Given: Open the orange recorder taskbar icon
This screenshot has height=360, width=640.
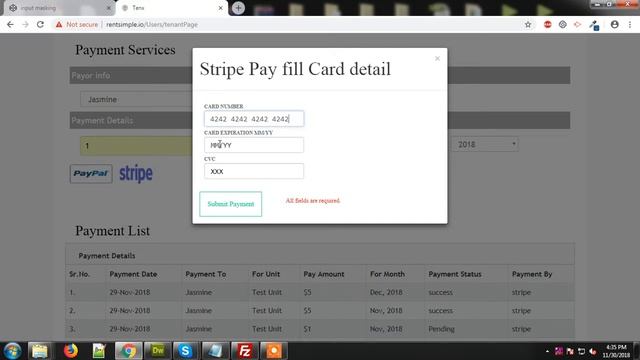Looking at the screenshot, I should (x=274, y=351).
